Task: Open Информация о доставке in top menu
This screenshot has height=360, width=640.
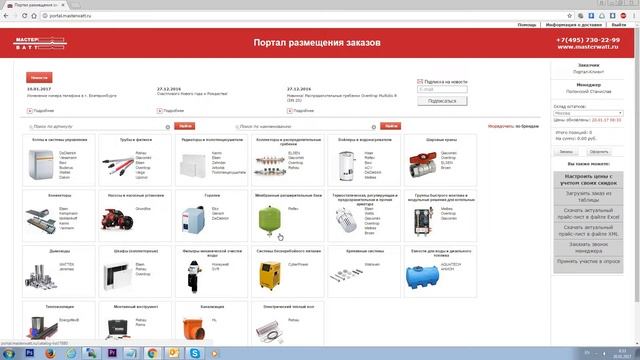Action: [x=573, y=25]
